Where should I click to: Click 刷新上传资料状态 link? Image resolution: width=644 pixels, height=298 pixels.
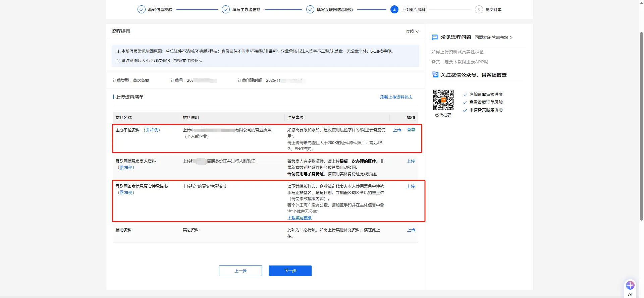coord(396,97)
